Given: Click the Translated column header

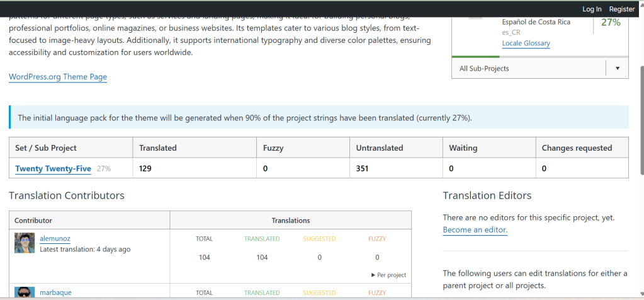Looking at the screenshot, I should (x=195, y=147).
